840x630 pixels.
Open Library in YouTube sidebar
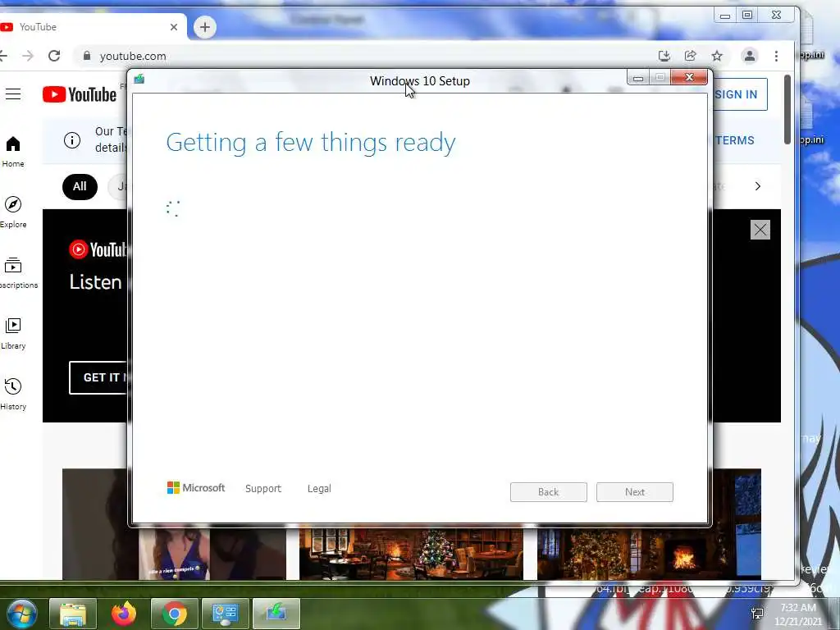click(x=13, y=334)
